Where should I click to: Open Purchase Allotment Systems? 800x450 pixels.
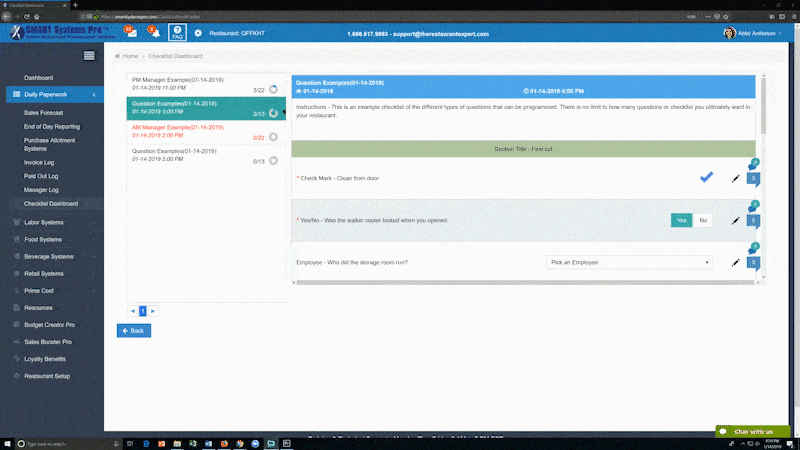49,144
